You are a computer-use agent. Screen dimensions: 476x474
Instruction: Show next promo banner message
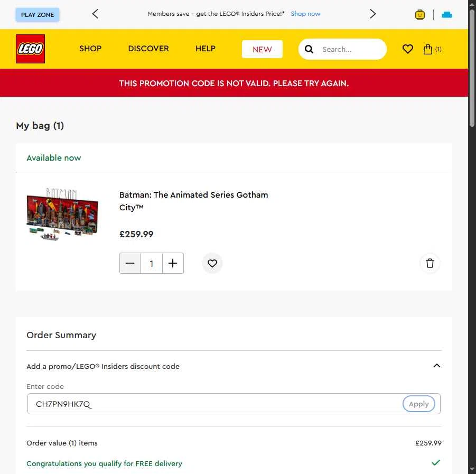[x=373, y=14]
